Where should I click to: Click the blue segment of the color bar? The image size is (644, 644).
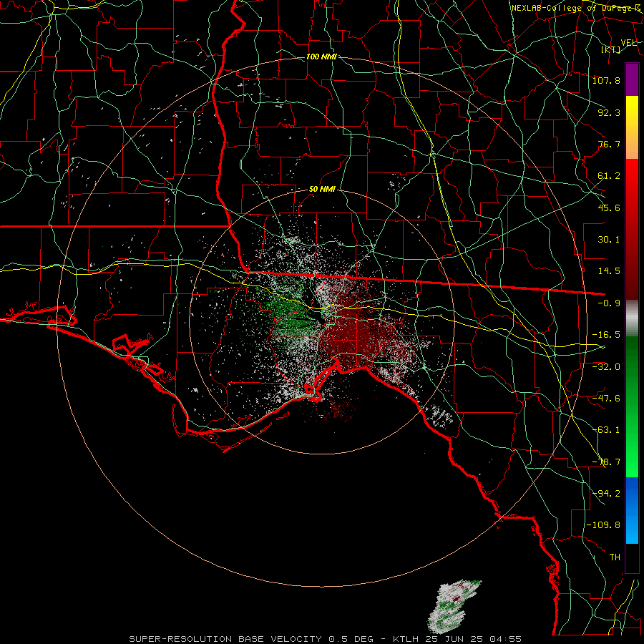tap(632, 510)
